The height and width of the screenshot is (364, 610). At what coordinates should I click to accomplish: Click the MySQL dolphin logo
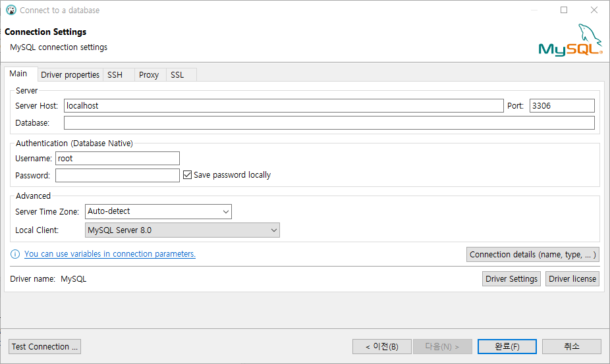(x=570, y=40)
